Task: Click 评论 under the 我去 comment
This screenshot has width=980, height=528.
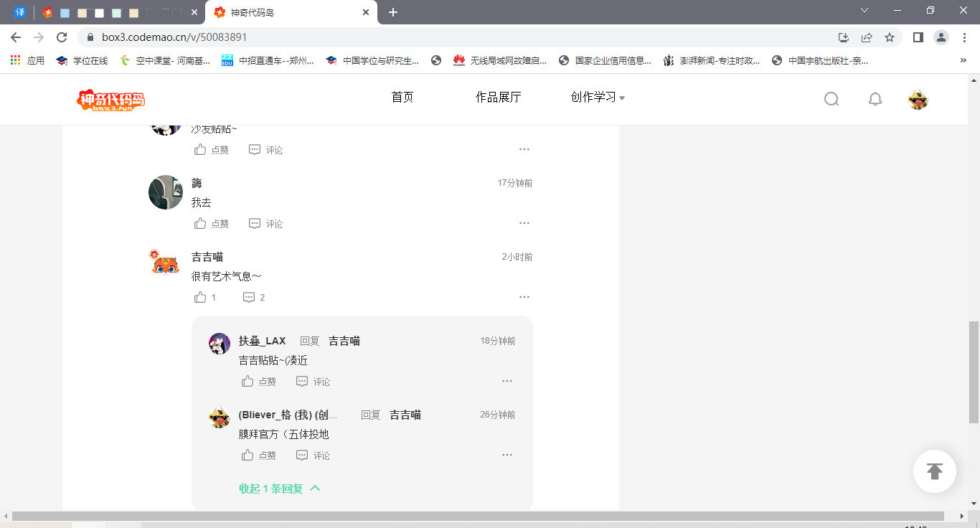Action: (266, 224)
